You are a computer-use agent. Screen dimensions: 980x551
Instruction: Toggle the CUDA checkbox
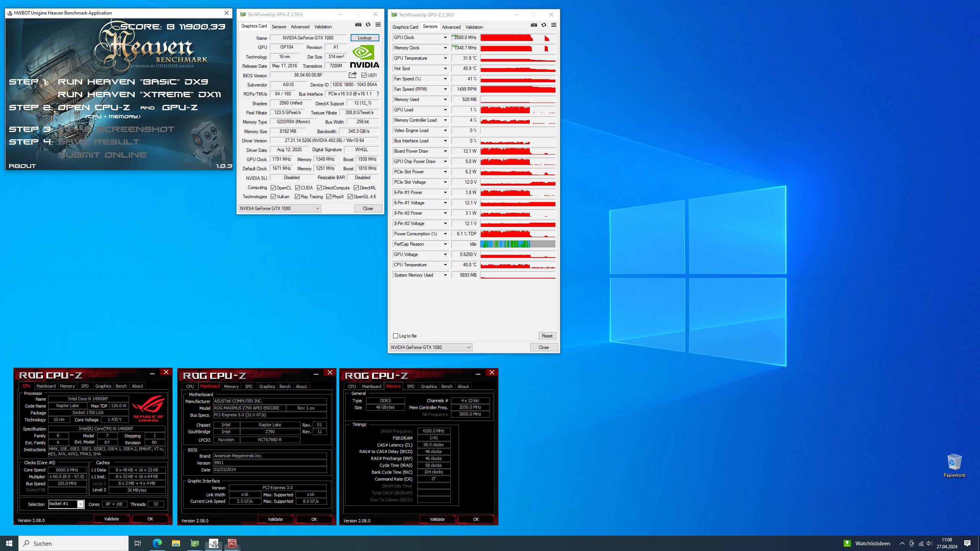(x=297, y=188)
